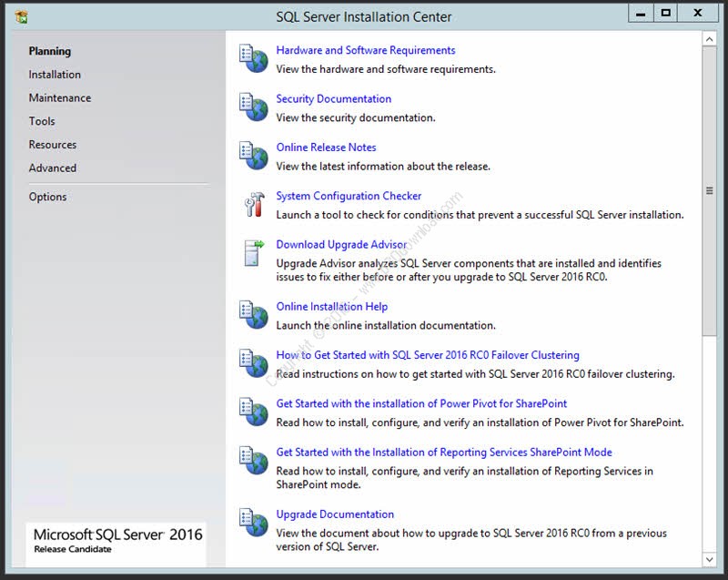Screen dimensions: 728x580
Task: Select Options in the sidebar
Action: pyautogui.click(x=47, y=197)
